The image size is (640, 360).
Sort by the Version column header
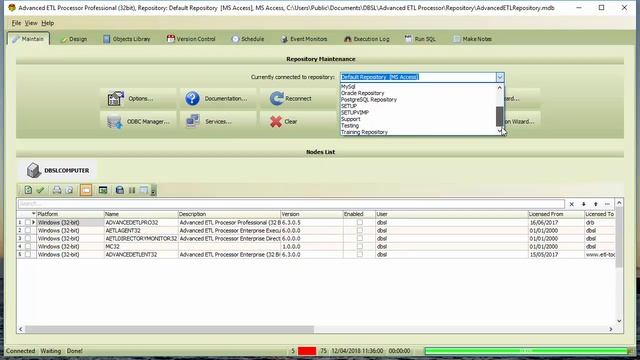point(311,214)
